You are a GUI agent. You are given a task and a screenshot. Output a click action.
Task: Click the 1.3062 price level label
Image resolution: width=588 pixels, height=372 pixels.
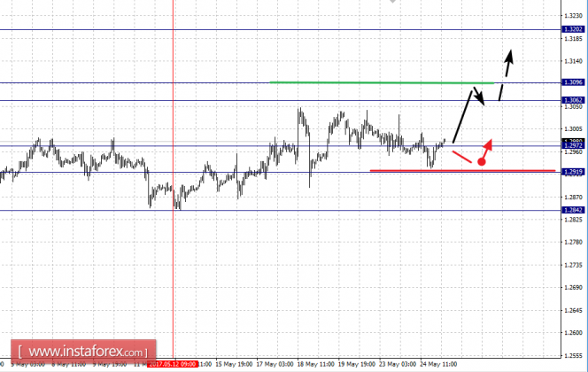(573, 100)
